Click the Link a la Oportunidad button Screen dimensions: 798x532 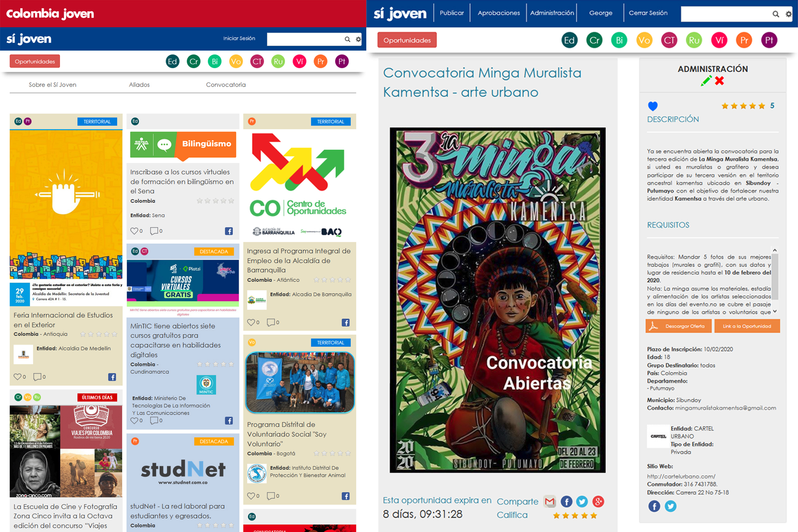coord(747,326)
